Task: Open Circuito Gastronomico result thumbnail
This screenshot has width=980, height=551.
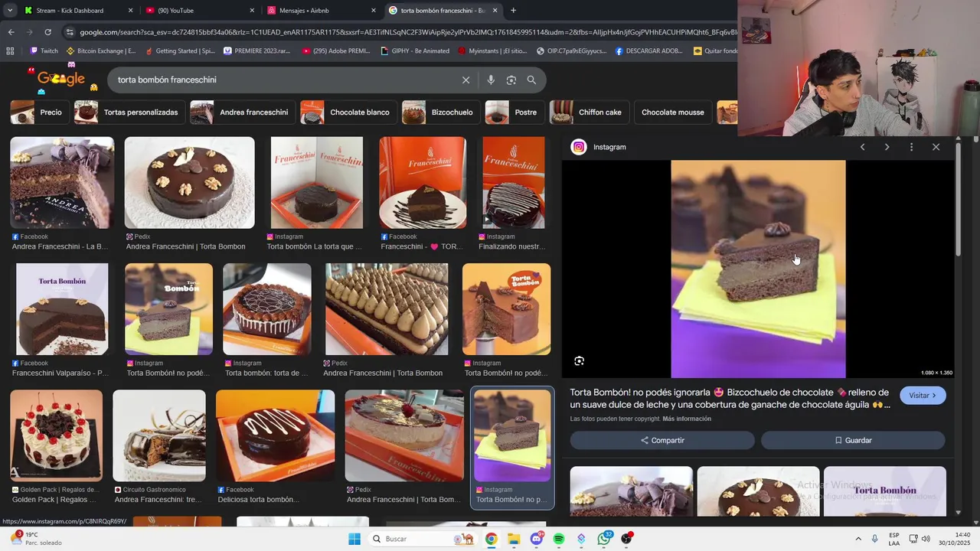Action: tap(159, 435)
